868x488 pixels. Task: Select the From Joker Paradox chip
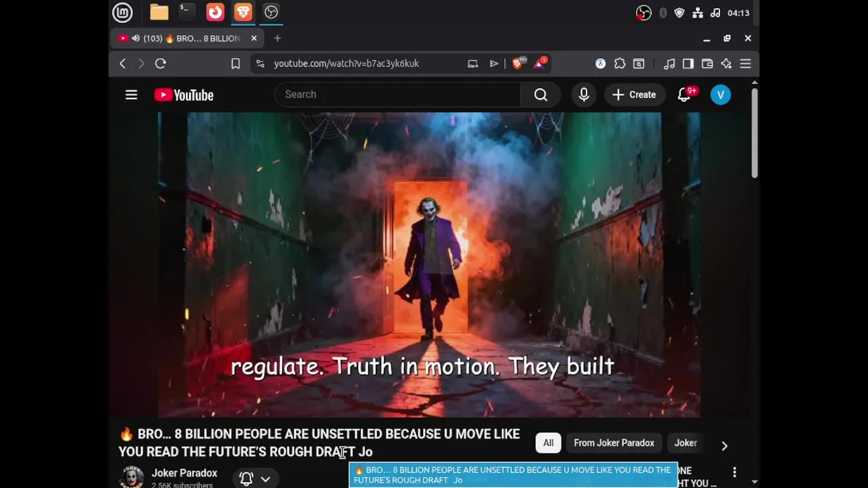[x=614, y=443]
